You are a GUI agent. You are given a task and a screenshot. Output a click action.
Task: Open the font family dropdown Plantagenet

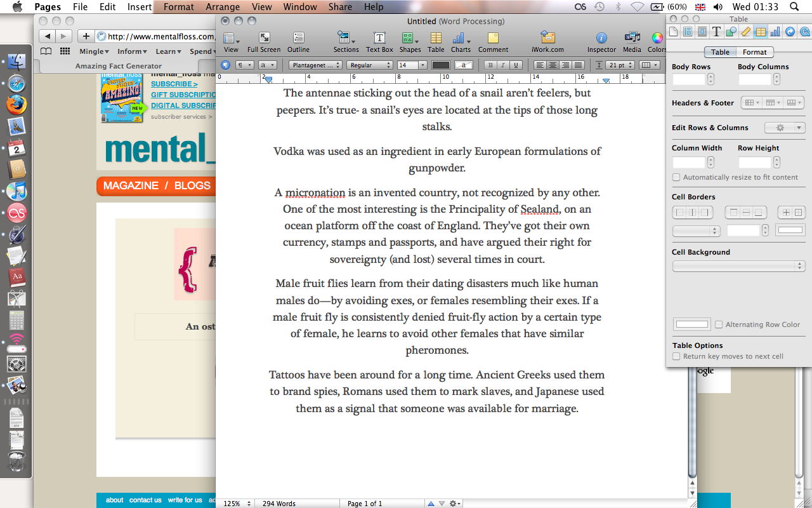(x=315, y=65)
